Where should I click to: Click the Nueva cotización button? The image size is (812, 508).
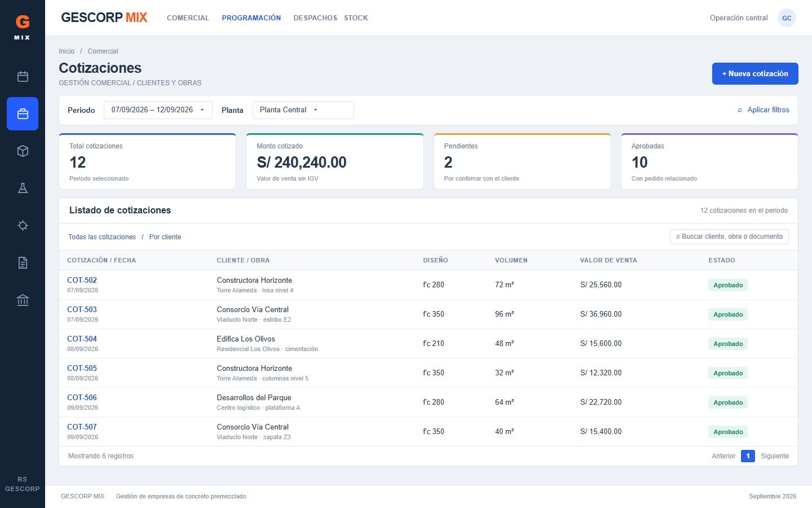755,73
